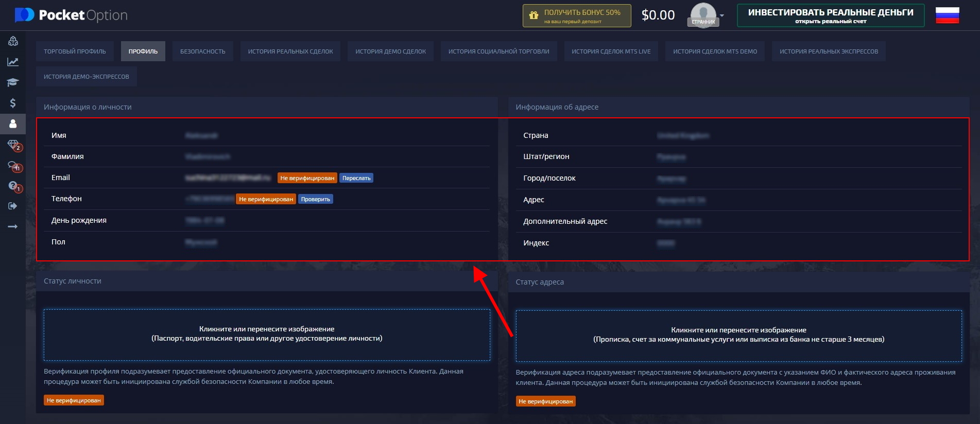Open the Торговый профиль tab
Screen dimensions: 980x424
point(75,51)
